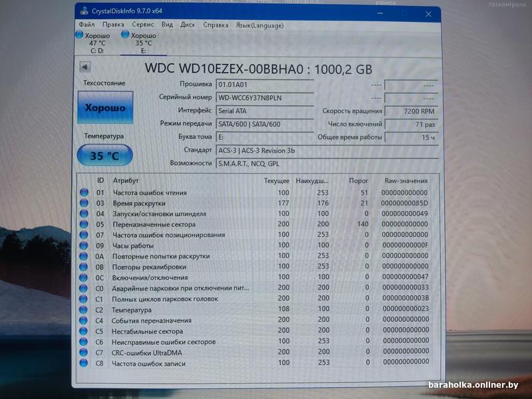Select the threshold value 140
The image size is (532, 399).
(362, 224)
